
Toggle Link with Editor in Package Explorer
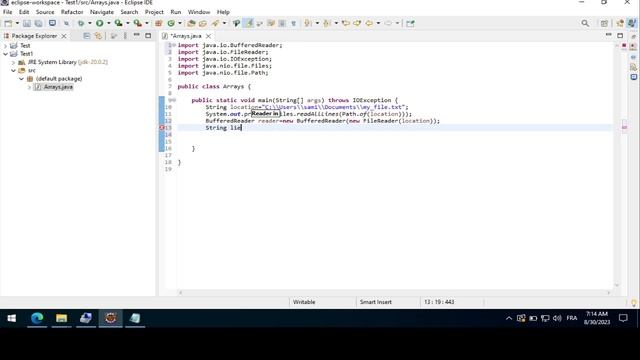tap(98, 36)
